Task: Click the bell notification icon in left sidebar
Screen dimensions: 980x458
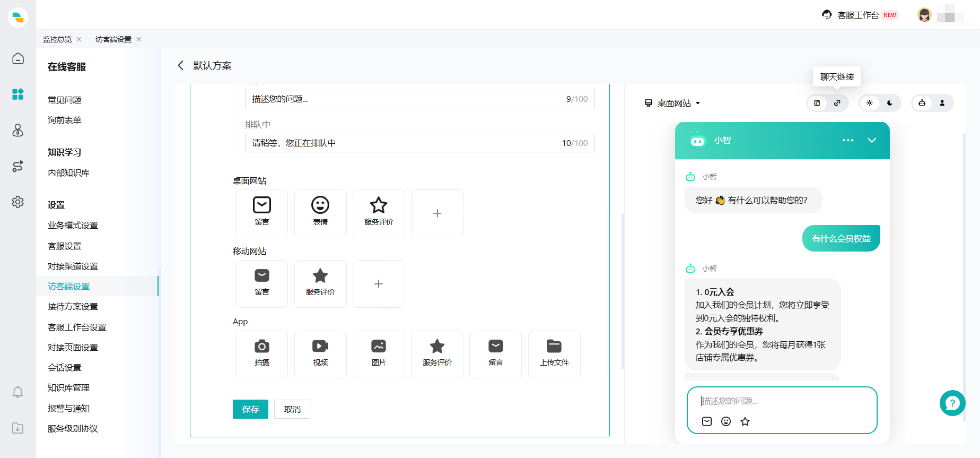Action: click(x=17, y=392)
